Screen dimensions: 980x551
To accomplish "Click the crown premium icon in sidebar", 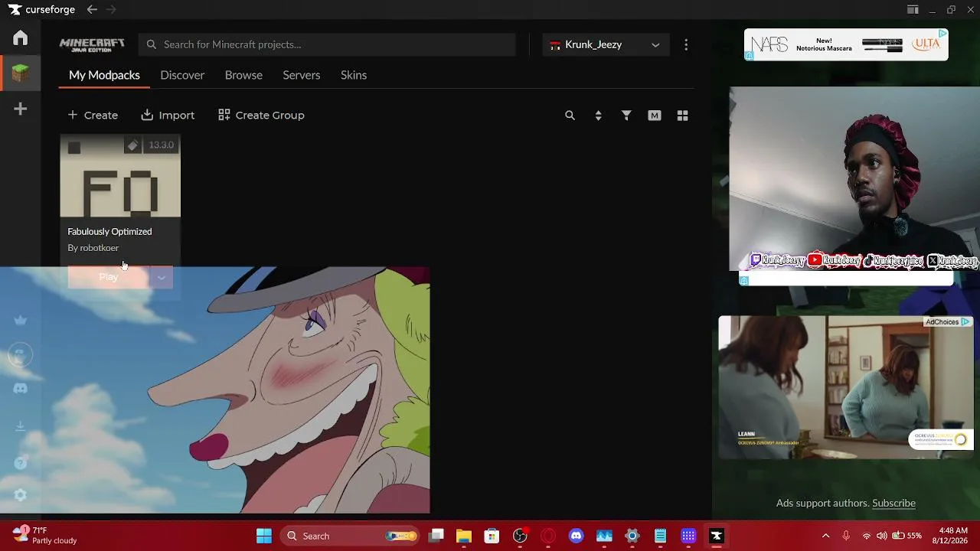I will [x=21, y=321].
